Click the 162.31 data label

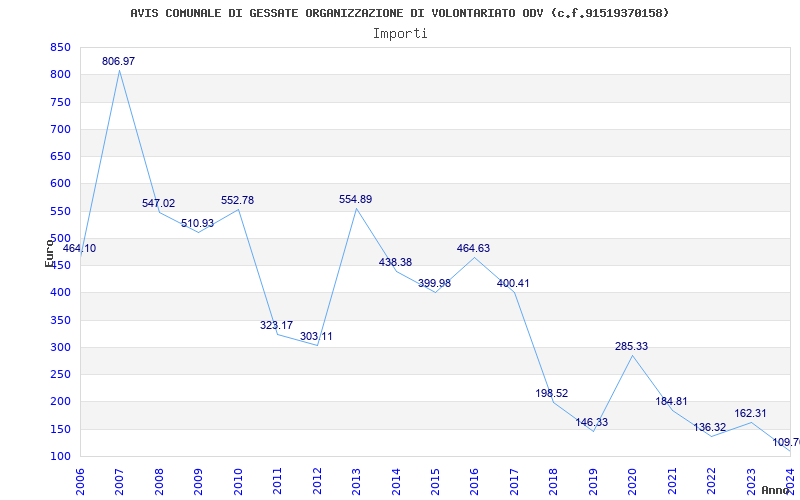(x=749, y=414)
